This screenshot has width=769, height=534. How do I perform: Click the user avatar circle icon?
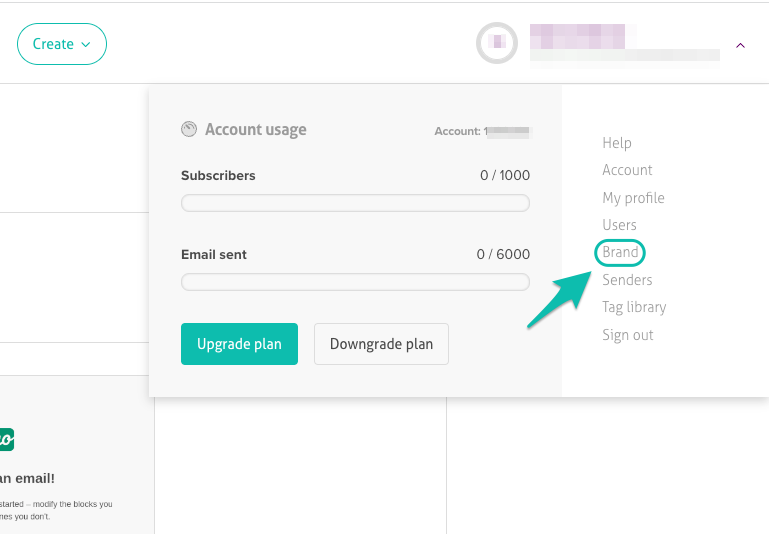coord(496,43)
